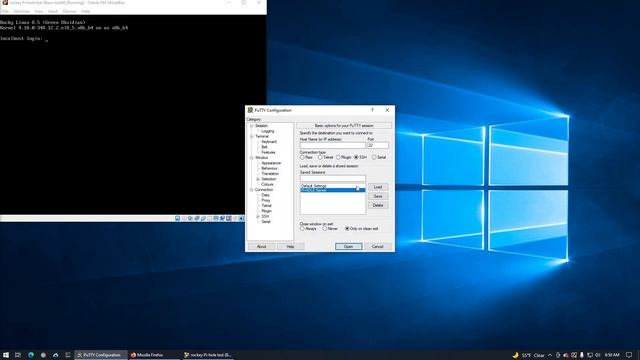
Task: Open Bell category in the tree
Action: click(x=264, y=147)
